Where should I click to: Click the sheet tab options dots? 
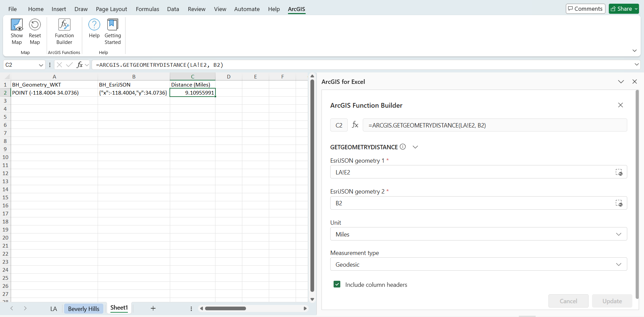(x=191, y=309)
